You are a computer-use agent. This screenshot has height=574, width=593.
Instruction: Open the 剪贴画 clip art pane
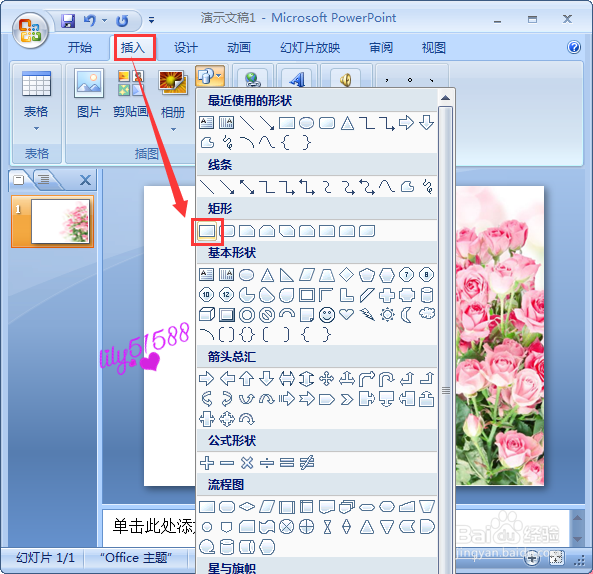coord(130,94)
